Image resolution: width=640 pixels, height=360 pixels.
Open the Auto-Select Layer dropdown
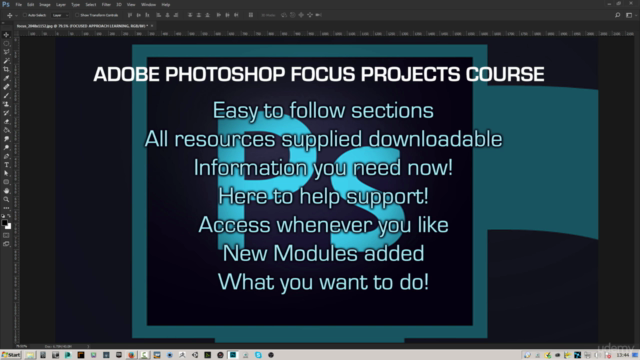[x=60, y=15]
